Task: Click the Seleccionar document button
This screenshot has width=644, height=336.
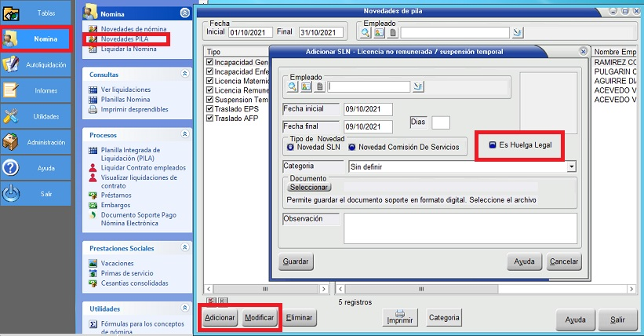Action: pyautogui.click(x=309, y=188)
